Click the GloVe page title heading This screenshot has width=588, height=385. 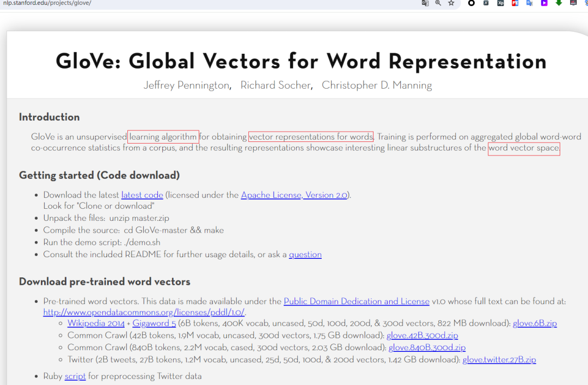(301, 61)
